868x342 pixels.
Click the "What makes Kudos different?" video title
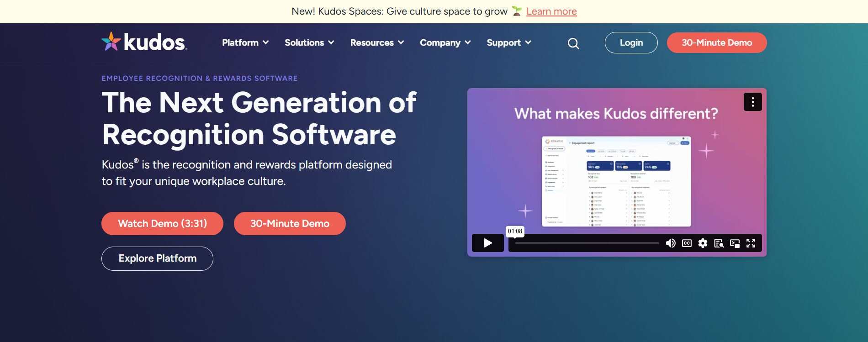coord(616,113)
